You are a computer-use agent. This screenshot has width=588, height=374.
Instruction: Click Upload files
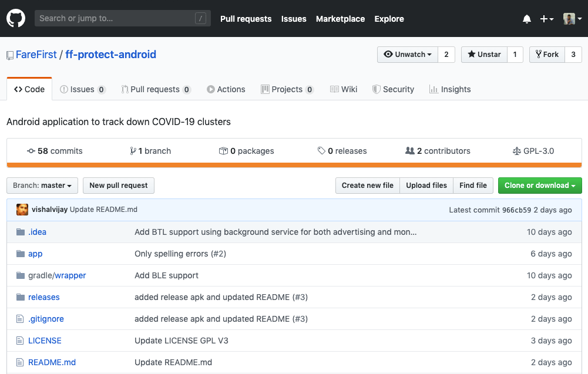426,186
